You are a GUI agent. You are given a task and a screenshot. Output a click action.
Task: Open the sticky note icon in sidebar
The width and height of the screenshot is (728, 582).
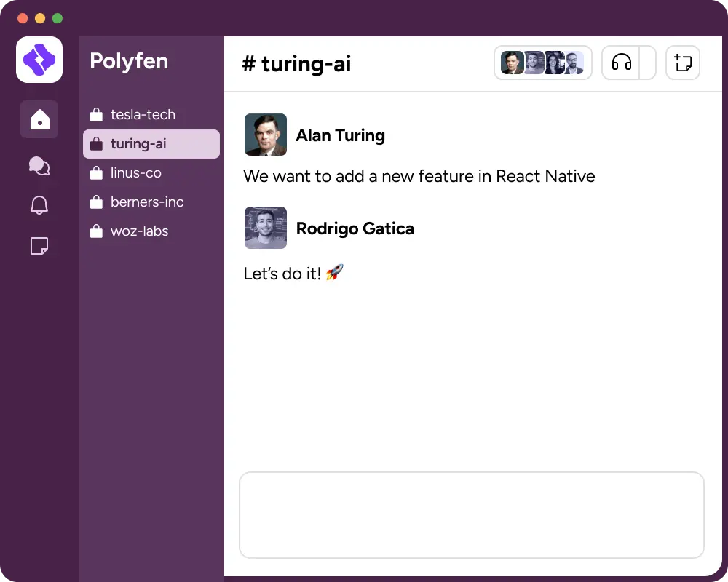click(x=39, y=247)
